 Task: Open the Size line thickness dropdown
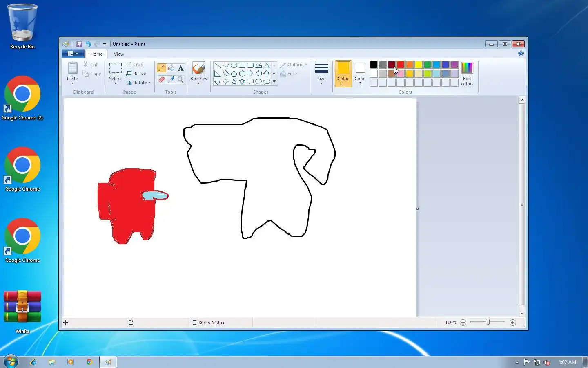(x=321, y=74)
